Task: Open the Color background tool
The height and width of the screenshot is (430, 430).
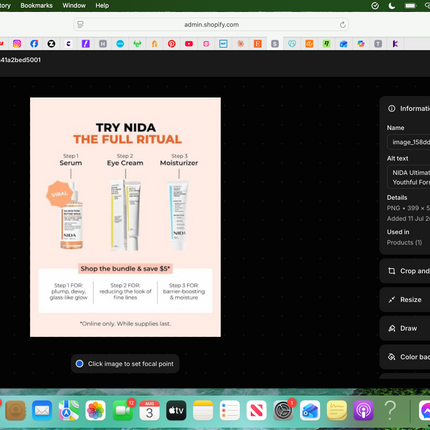Action: tap(405, 357)
